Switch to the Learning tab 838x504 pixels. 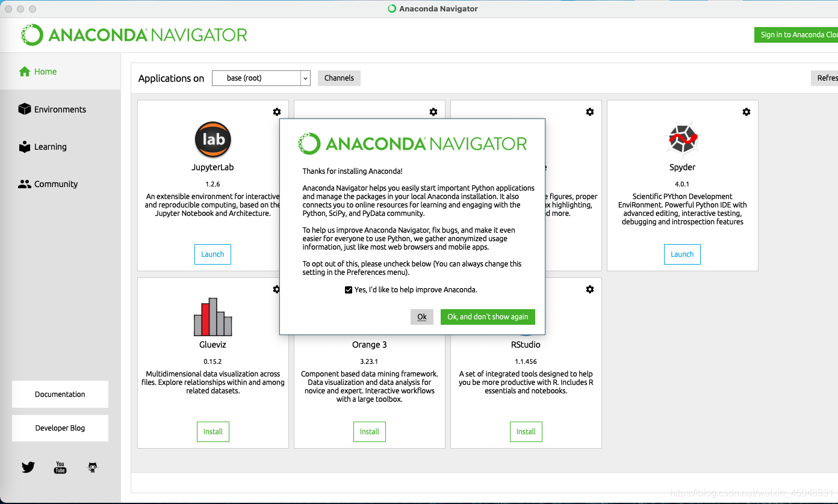60,147
